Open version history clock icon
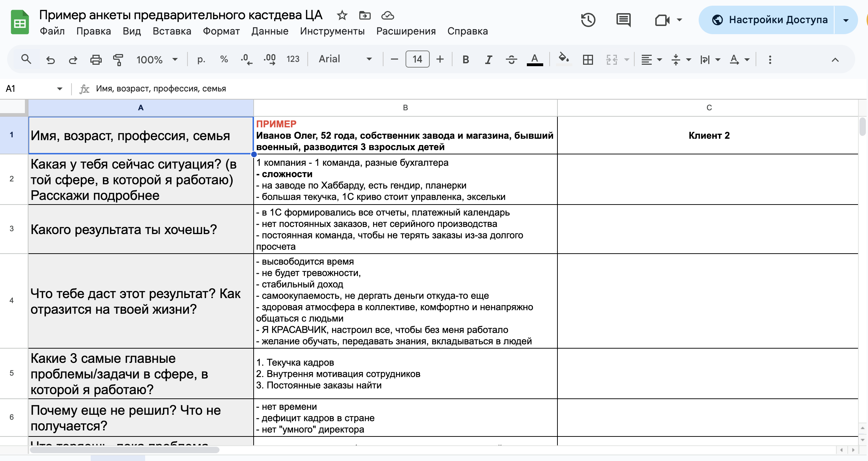868x461 pixels. (588, 20)
